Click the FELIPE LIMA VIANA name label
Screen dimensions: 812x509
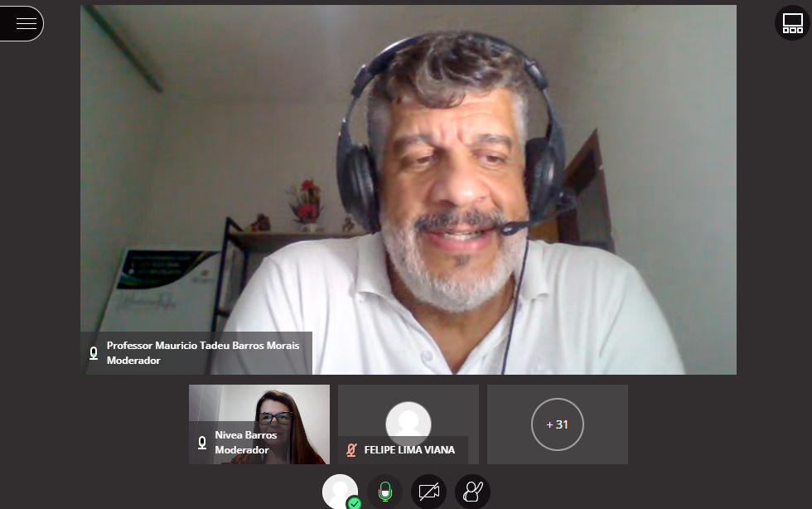409,450
